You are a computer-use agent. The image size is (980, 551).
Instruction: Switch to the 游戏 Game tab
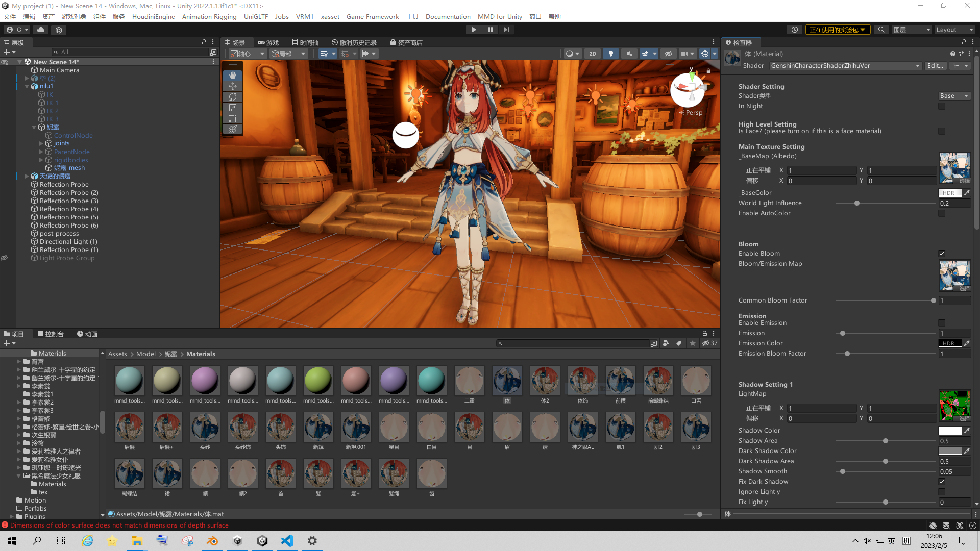[x=268, y=42]
